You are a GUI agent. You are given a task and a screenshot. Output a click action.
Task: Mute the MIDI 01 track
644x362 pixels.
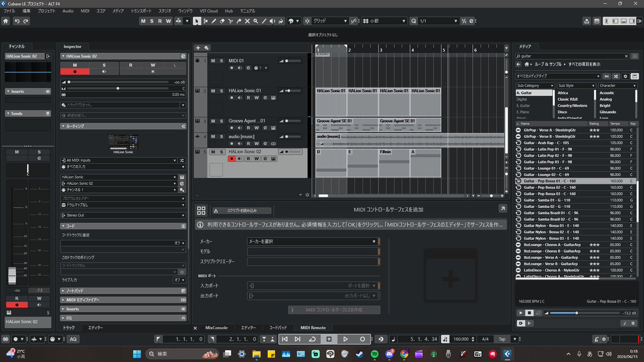tap(213, 61)
